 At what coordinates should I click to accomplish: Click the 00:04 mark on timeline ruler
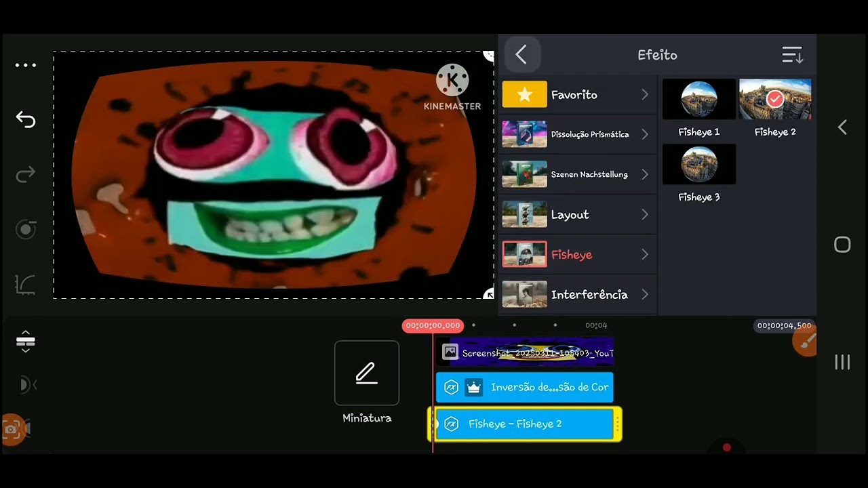(596, 326)
